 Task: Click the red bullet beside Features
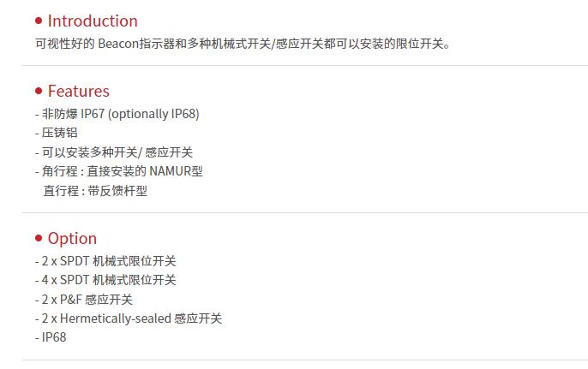click(39, 91)
